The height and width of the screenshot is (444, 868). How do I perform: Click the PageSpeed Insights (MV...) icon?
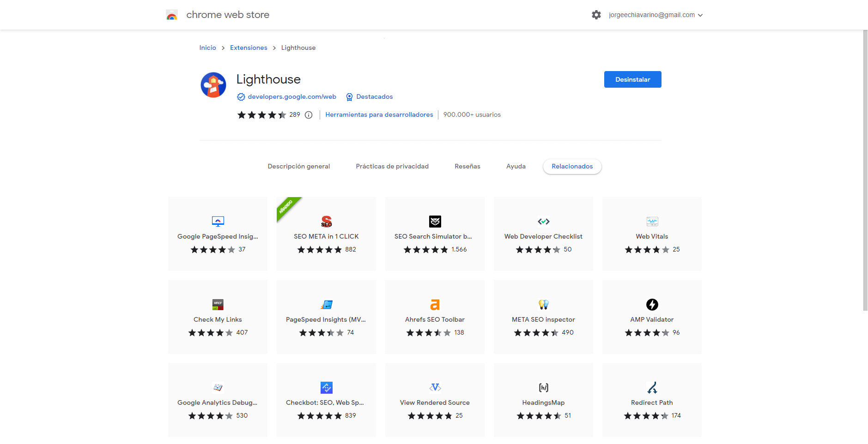pos(327,305)
